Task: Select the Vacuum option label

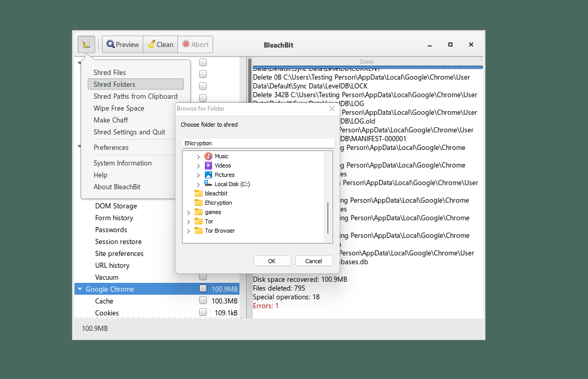Action: pos(107,278)
